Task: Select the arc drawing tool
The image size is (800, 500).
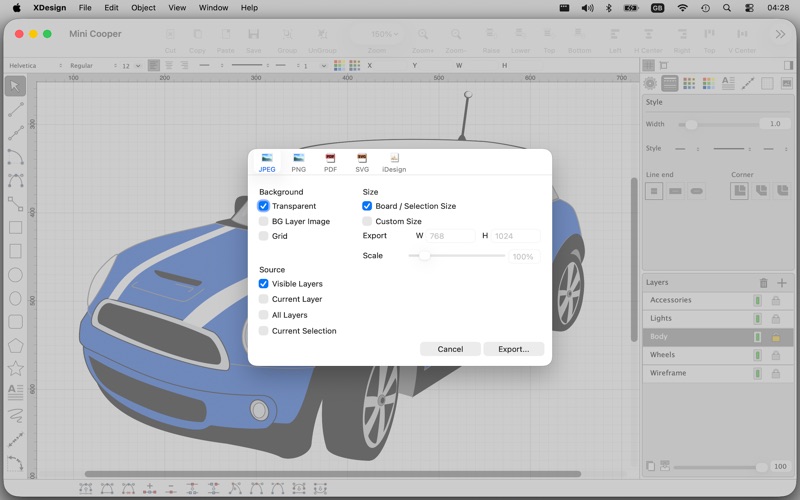Action: 15,157
